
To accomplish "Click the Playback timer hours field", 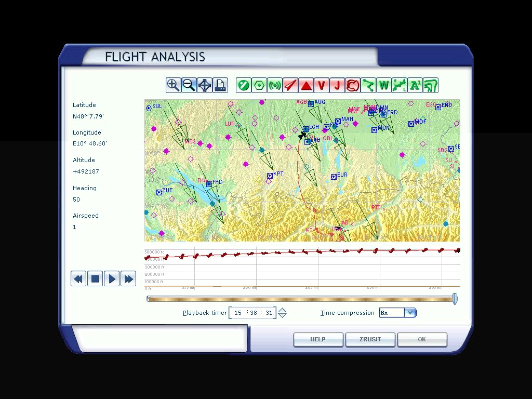I will tap(238, 313).
